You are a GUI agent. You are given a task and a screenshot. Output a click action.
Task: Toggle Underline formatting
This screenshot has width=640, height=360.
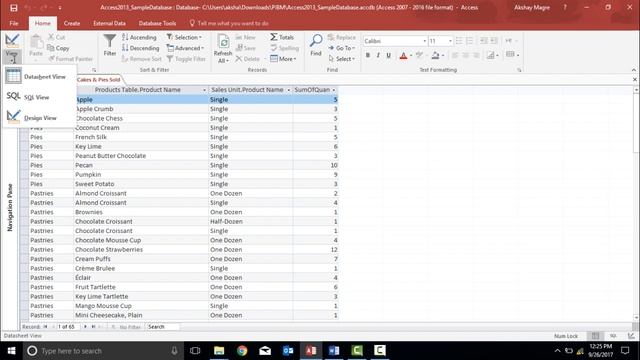tap(389, 55)
